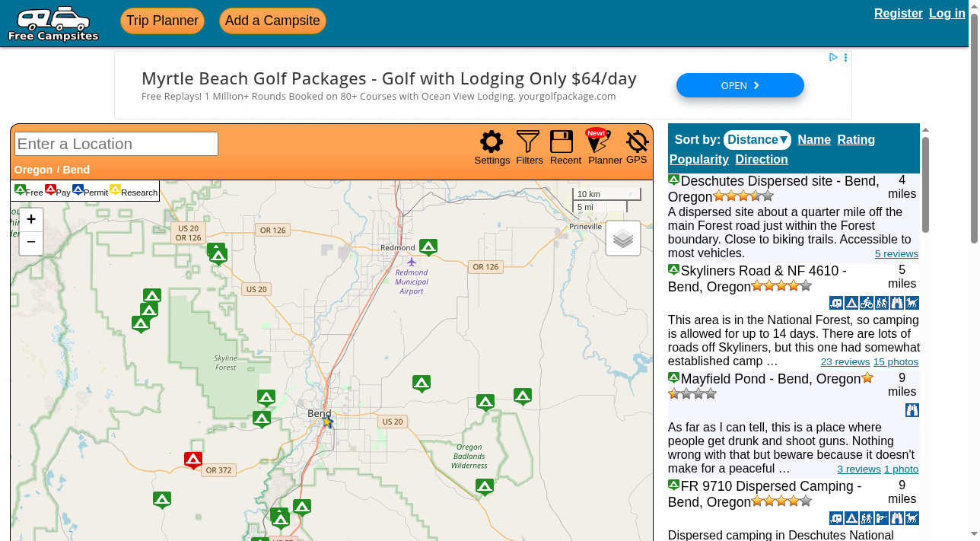980x541 pixels.
Task: Click the hiking icon in Skyliners Road listing
Action: point(882,303)
